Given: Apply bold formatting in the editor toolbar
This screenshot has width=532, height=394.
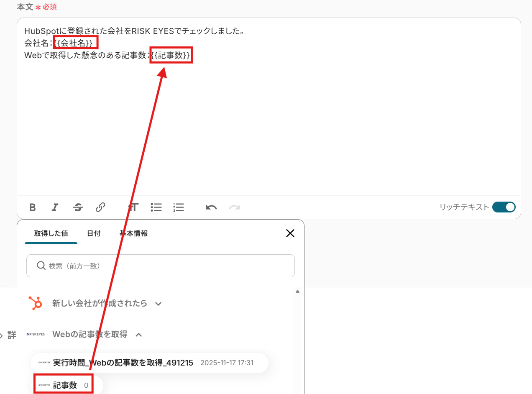Looking at the screenshot, I should [32, 207].
